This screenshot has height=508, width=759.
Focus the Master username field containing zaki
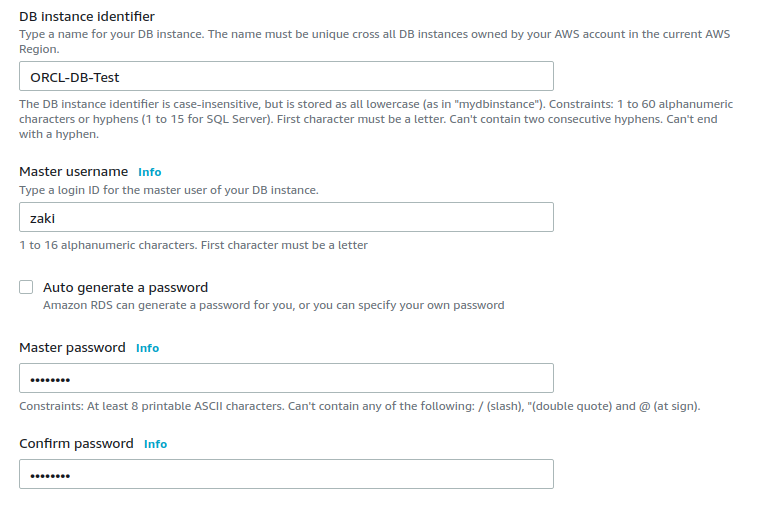pos(286,217)
